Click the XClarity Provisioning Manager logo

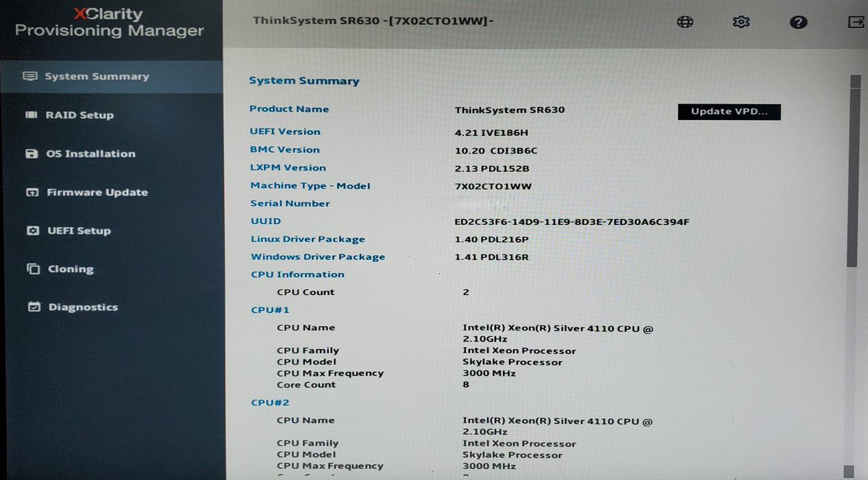[110, 22]
